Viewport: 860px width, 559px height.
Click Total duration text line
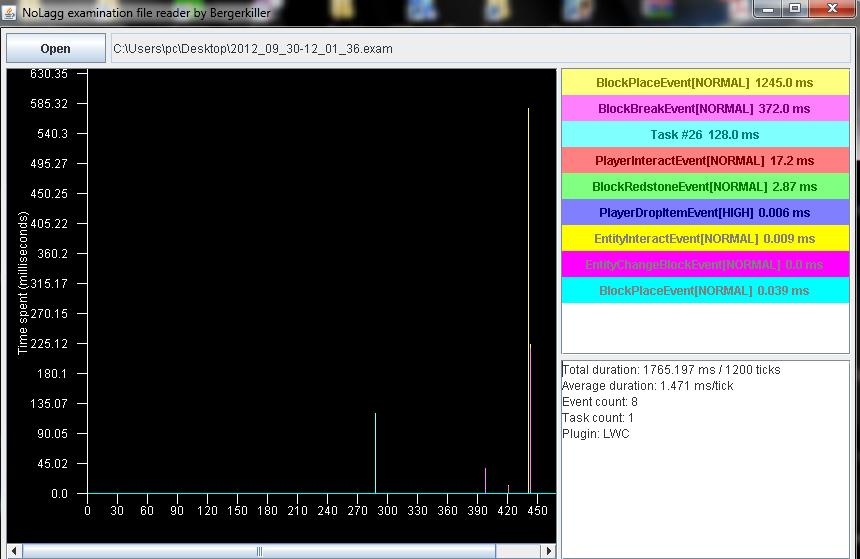[671, 370]
